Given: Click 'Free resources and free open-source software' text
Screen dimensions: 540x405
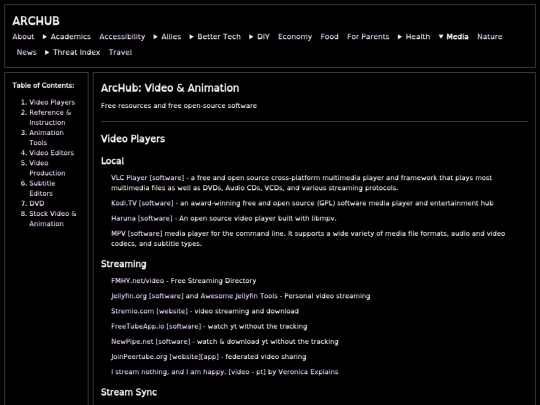Looking at the screenshot, I should pyautogui.click(x=179, y=106).
